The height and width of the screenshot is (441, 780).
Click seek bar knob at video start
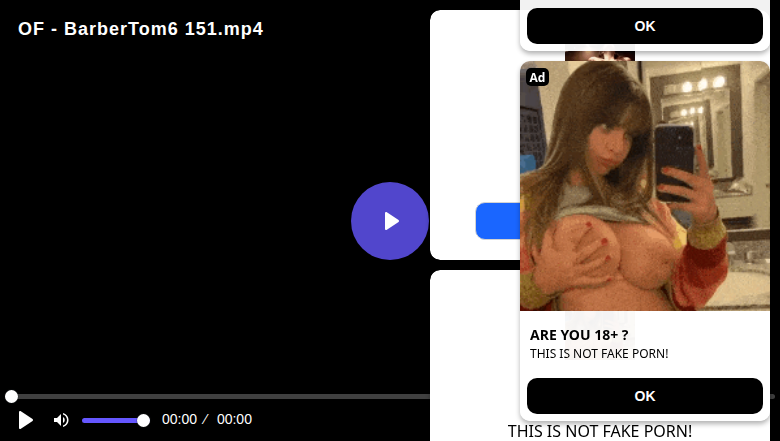click(x=11, y=396)
